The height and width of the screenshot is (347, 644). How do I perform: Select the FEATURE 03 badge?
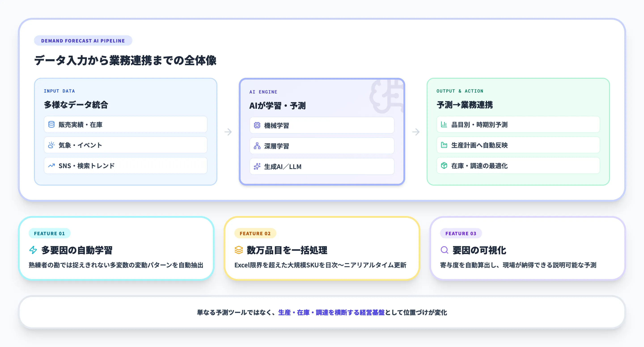coord(461,233)
